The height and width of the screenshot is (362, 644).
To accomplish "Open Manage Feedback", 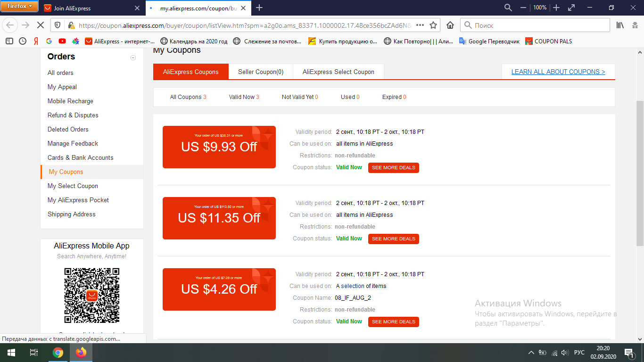I will coord(73,143).
